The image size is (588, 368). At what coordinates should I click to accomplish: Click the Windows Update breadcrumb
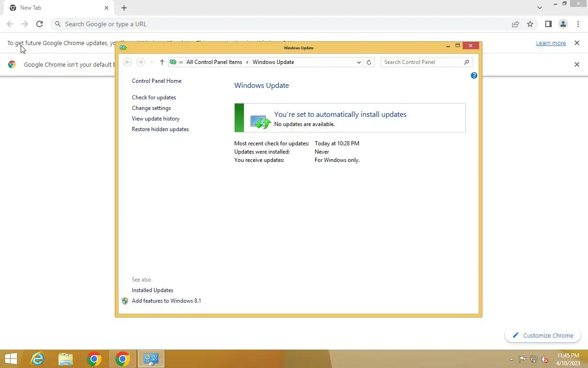[x=273, y=62]
